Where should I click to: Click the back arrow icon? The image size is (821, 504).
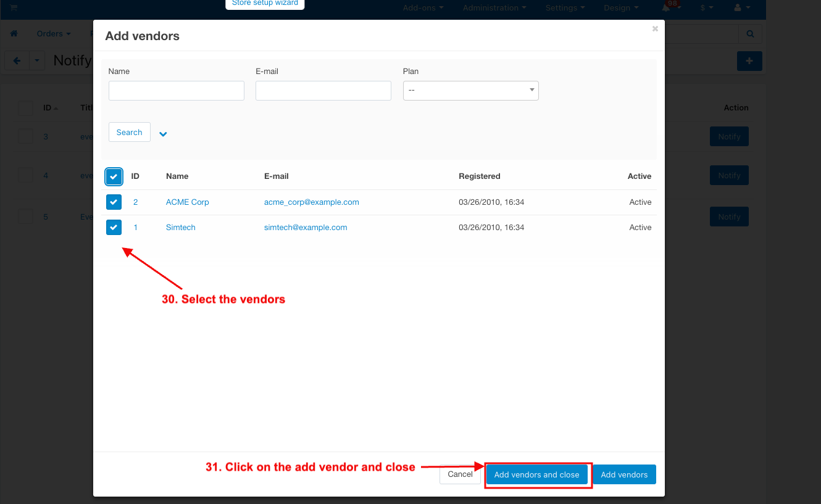17,61
